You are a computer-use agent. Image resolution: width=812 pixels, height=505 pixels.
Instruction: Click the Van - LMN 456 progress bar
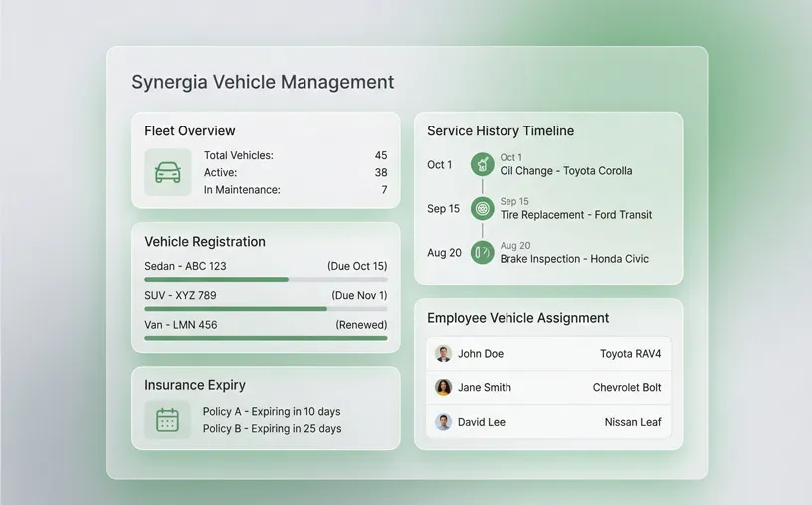click(x=266, y=338)
